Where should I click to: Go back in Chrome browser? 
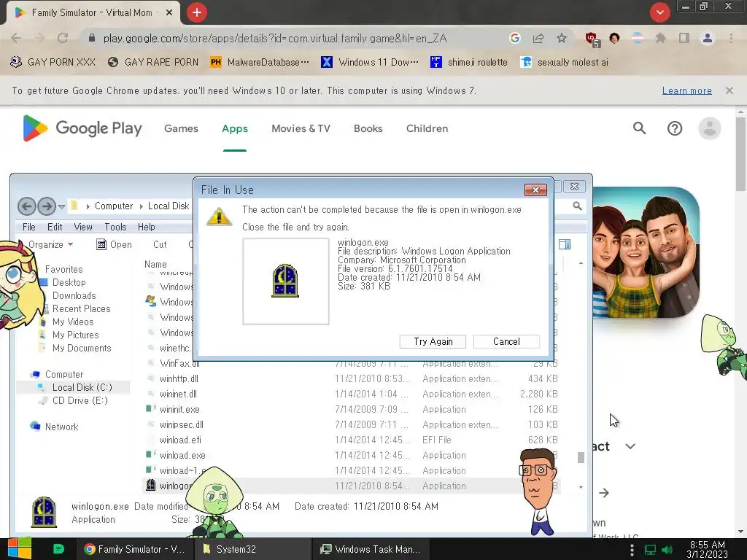(16, 38)
